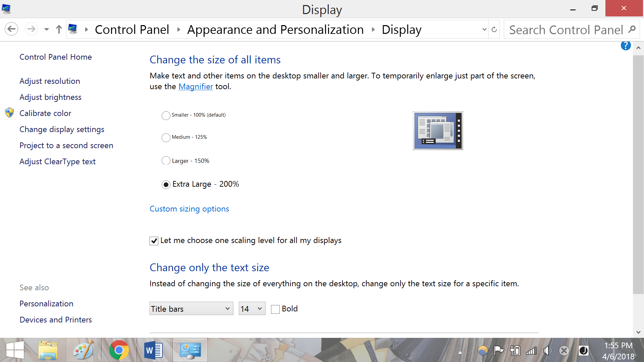The image size is (644, 362).
Task: Click the volume speaker tray icon
Action: pyautogui.click(x=547, y=351)
